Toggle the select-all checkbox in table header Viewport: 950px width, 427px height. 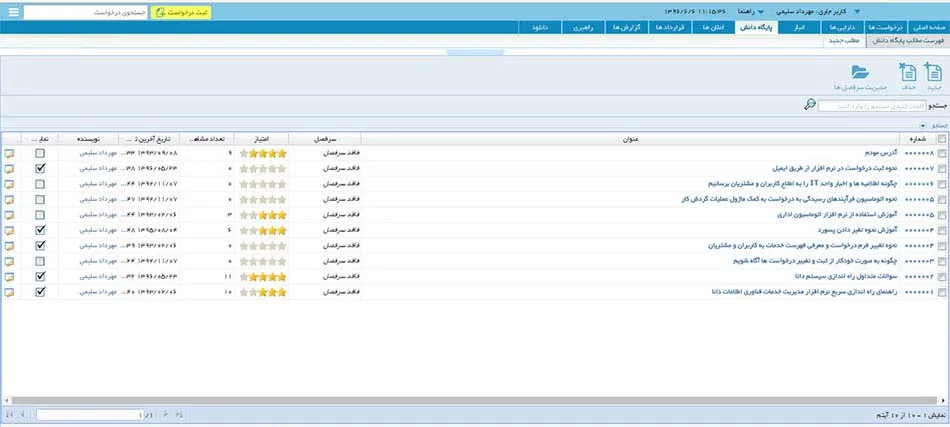942,139
